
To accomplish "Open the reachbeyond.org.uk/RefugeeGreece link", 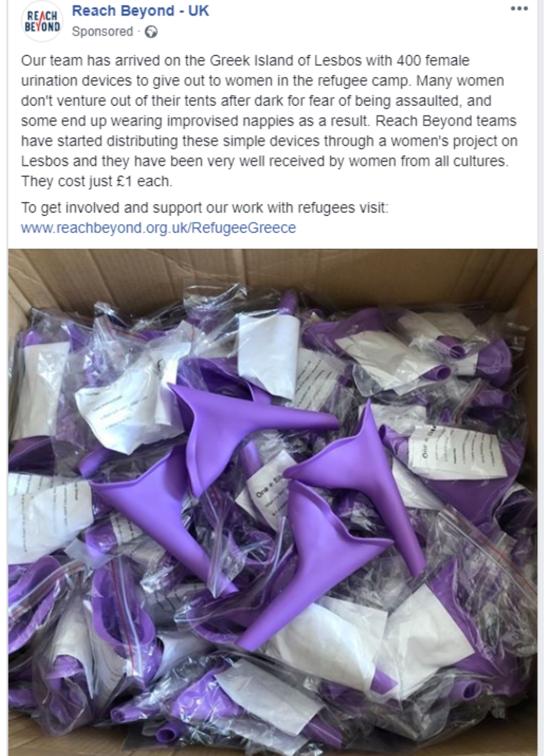I will 158,228.
